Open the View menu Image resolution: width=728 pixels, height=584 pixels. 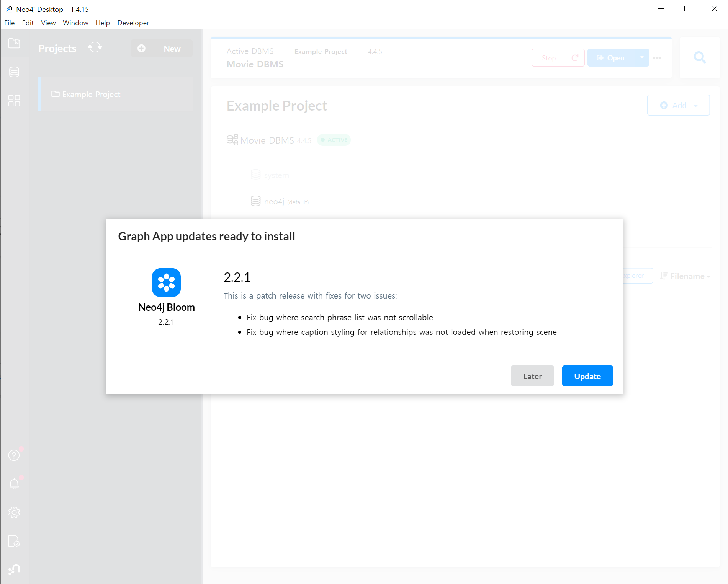tap(48, 23)
